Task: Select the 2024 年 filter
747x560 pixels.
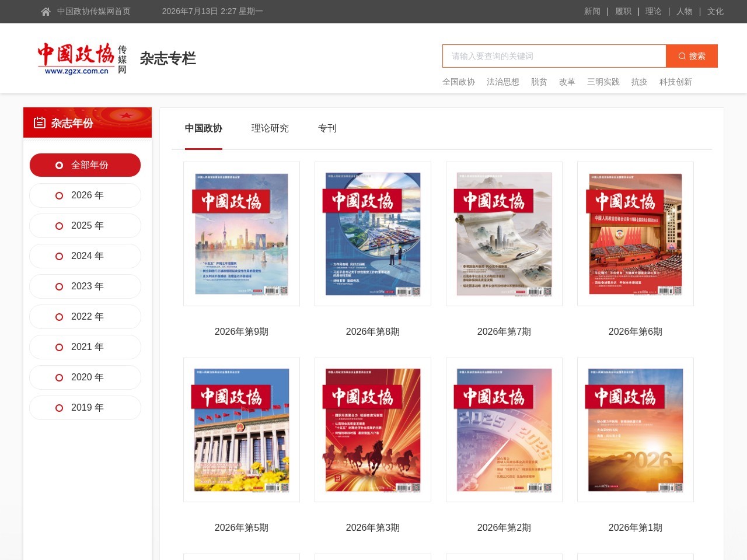Action: pyautogui.click(x=85, y=256)
